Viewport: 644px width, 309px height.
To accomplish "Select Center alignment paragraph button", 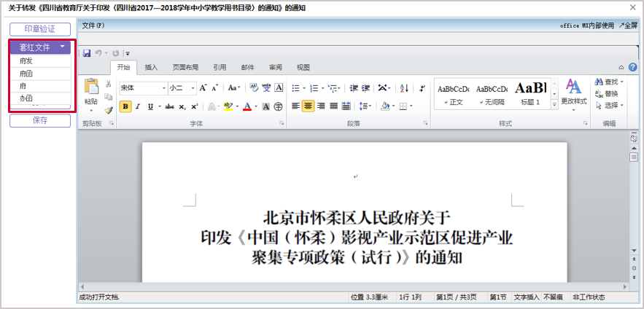I will click(308, 106).
